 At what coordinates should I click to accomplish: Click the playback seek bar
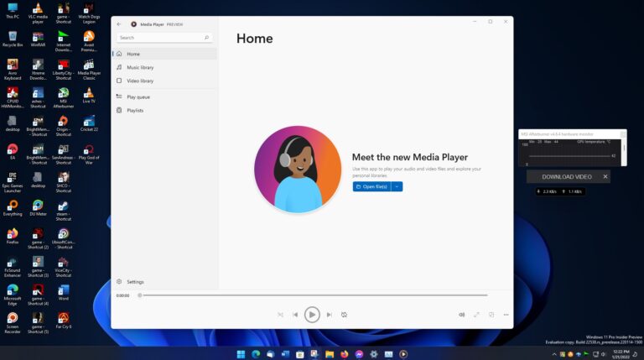pos(314,295)
